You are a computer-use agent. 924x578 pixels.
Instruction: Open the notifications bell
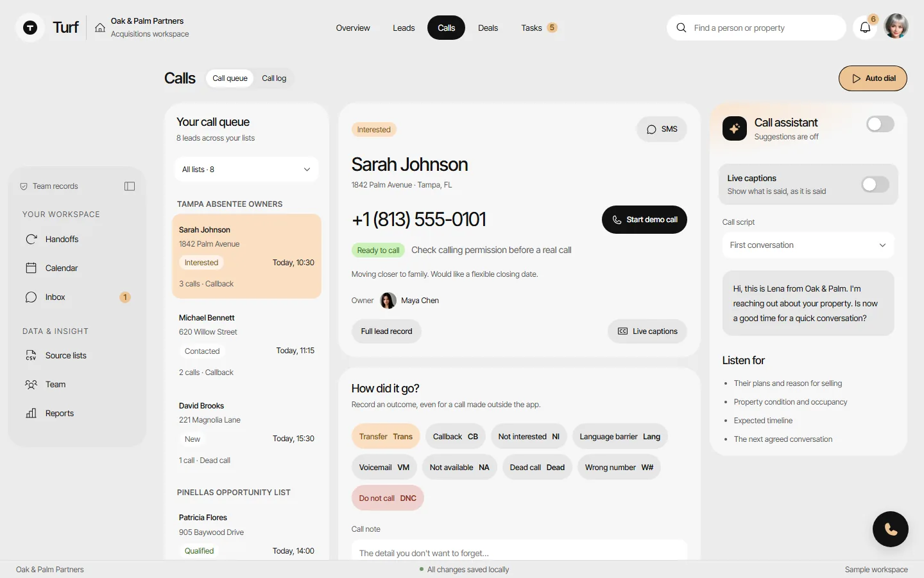865,28
